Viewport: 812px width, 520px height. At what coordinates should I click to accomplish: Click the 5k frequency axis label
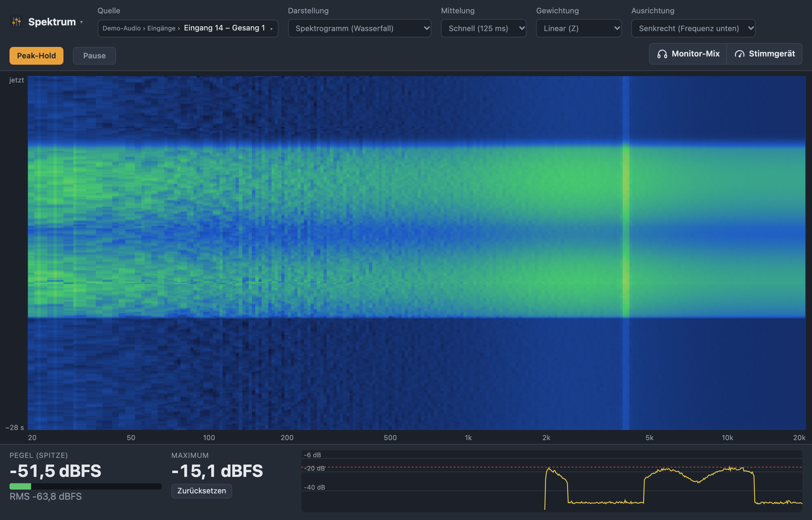[650, 438]
